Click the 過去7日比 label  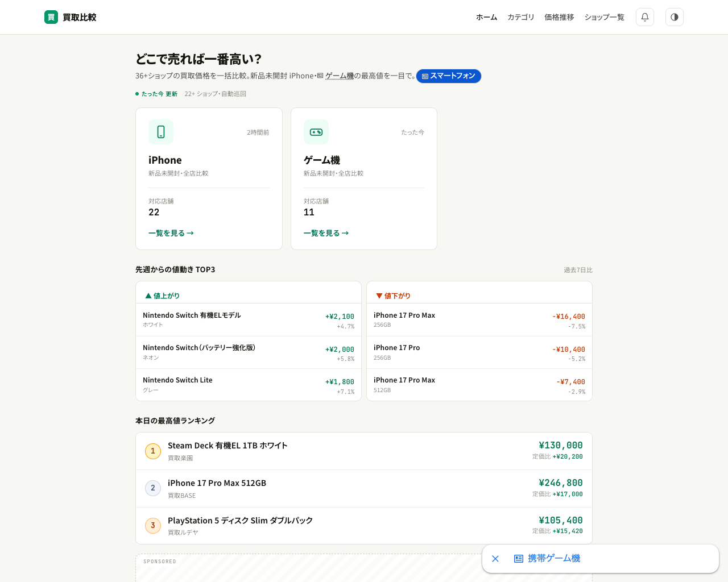click(x=578, y=270)
